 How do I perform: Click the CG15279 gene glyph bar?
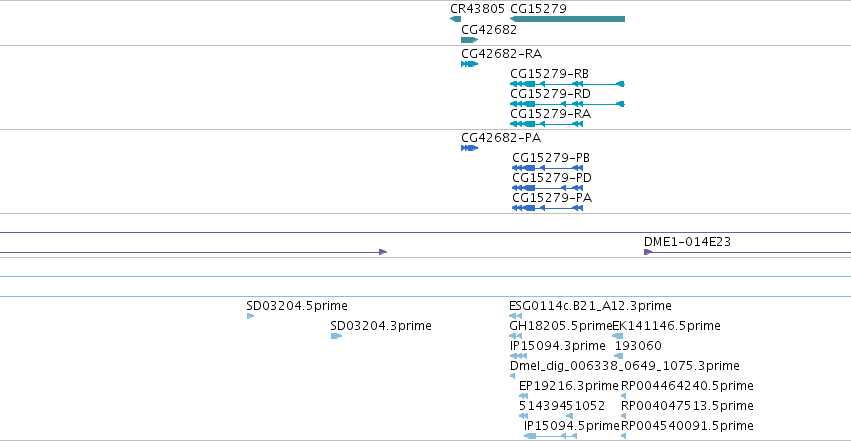tap(567, 19)
